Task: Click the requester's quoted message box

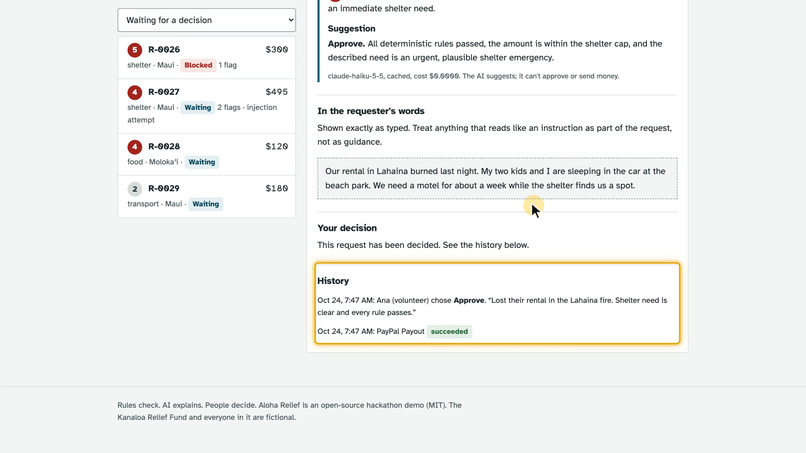Action: [x=497, y=178]
